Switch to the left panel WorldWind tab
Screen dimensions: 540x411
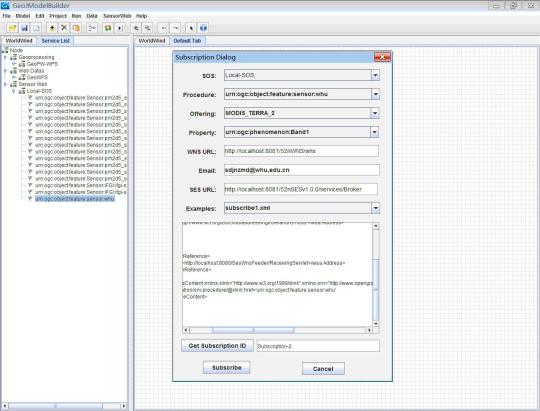point(19,41)
